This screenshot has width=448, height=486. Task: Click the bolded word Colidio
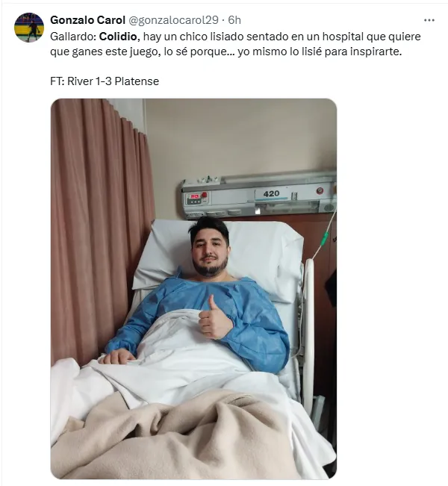point(118,37)
